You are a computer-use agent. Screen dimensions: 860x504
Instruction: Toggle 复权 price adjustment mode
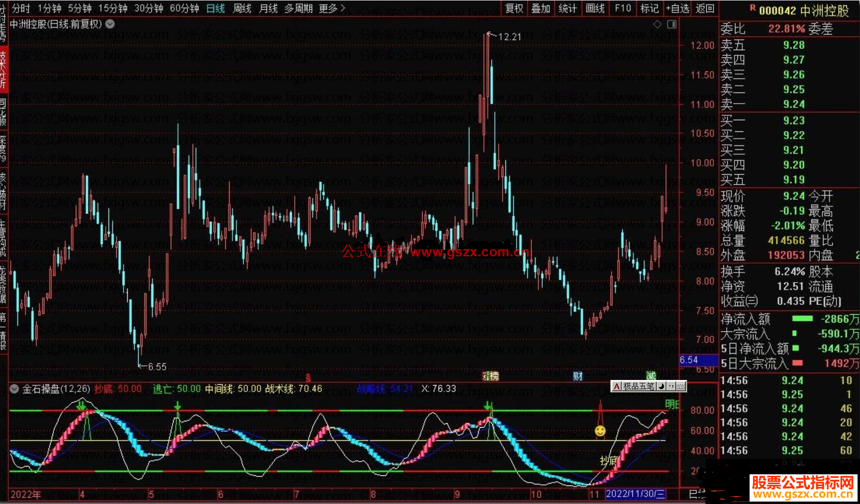coord(514,8)
